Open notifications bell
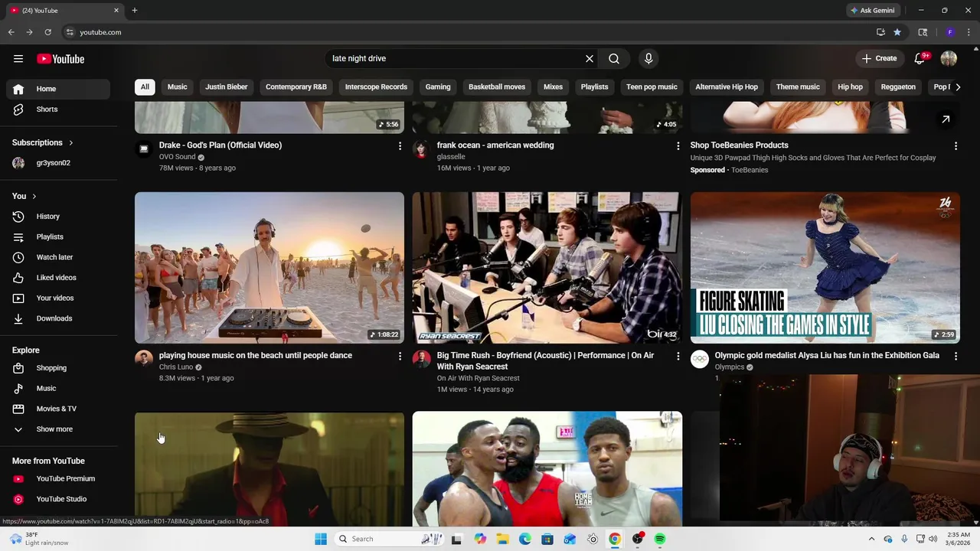 point(920,59)
